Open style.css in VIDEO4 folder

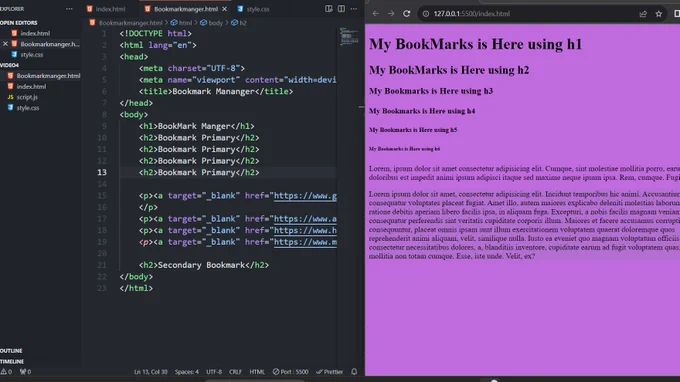tap(28, 108)
